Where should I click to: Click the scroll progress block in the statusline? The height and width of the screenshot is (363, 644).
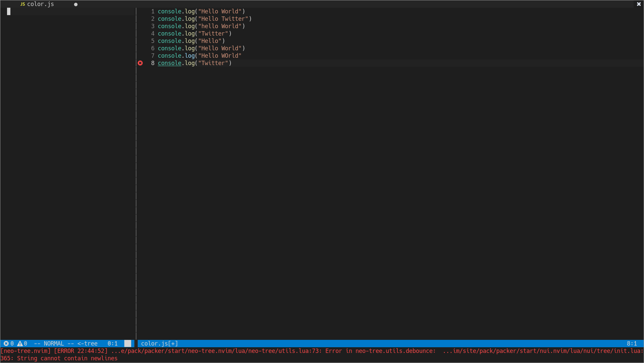(128, 343)
